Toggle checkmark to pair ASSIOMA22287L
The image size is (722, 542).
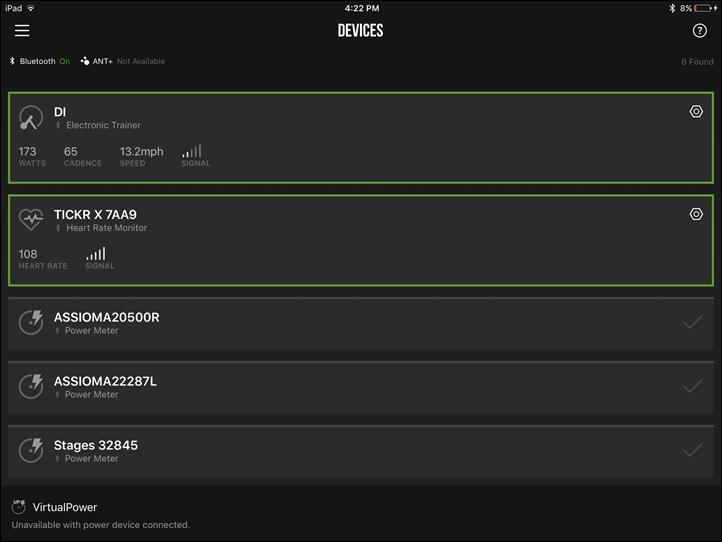(x=693, y=386)
